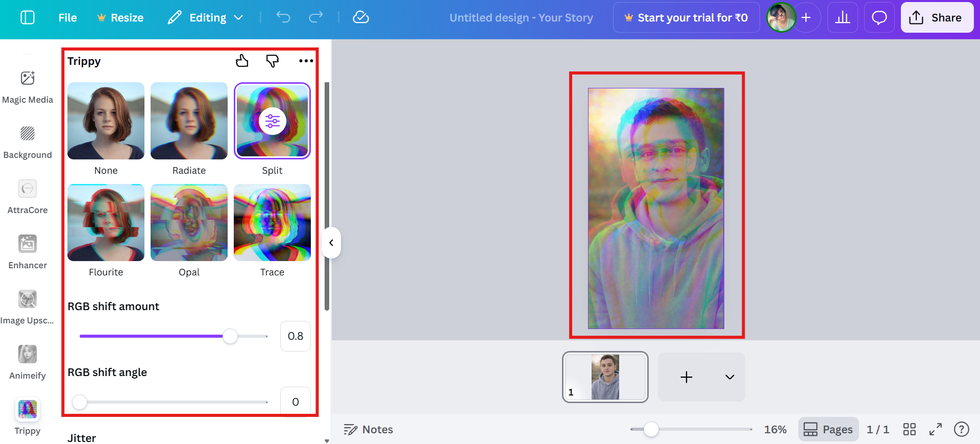Add a collaborator with plus icon
Screen dimensions: 980x444
click(806, 18)
